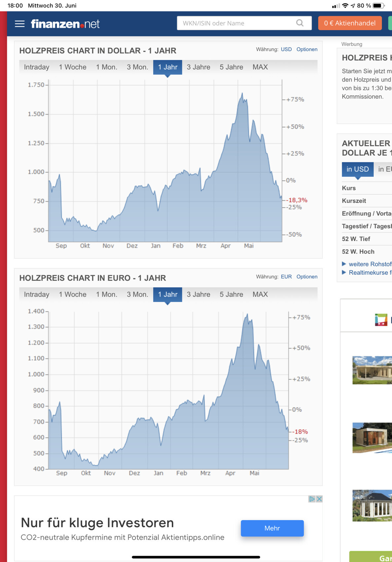Click the arrow before 'Realtimekurse'

(x=344, y=272)
